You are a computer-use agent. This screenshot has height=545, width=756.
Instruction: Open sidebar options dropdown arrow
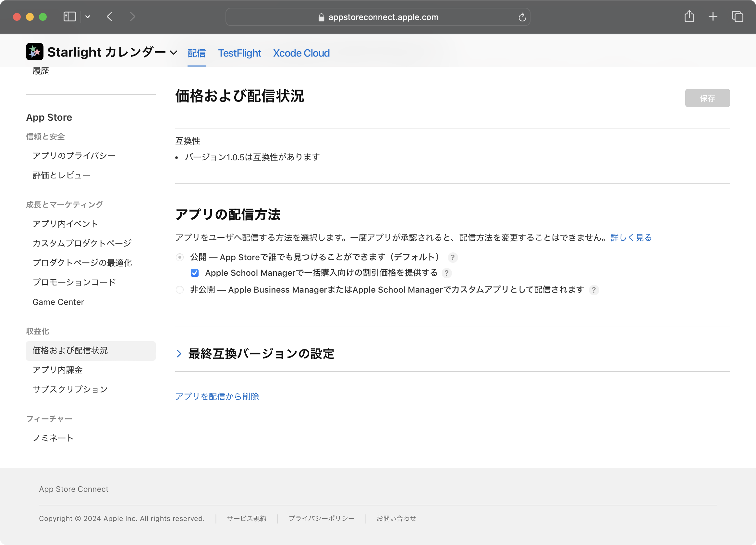88,17
